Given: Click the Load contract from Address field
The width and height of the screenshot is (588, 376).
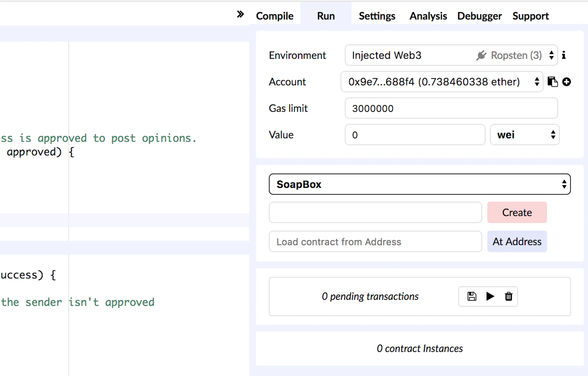Looking at the screenshot, I should coord(375,242).
